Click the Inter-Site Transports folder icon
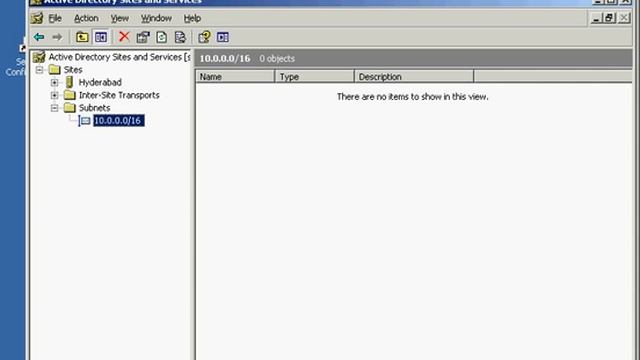This screenshot has height=360, width=640. tap(70, 95)
